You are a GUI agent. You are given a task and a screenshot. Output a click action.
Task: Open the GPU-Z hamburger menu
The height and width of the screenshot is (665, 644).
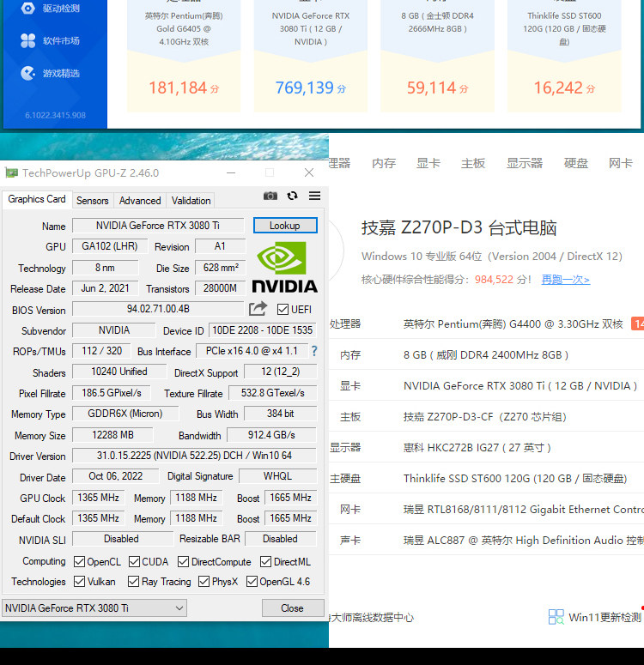(x=314, y=196)
